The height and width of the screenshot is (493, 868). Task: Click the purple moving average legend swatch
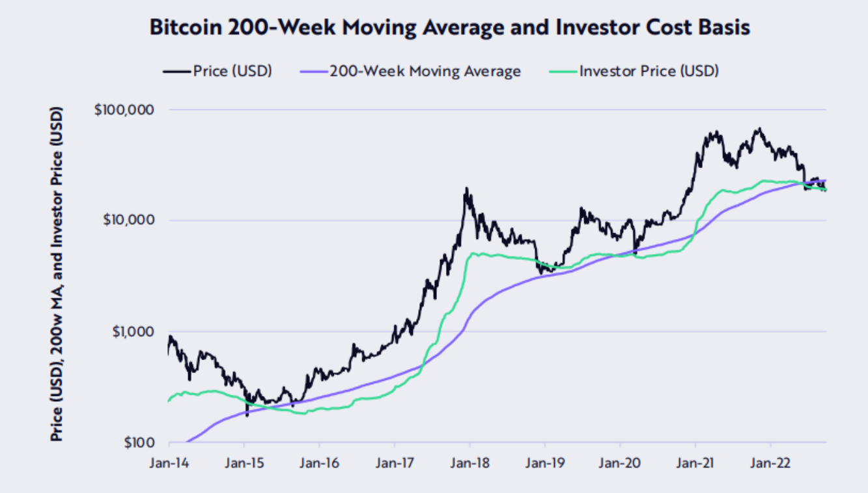pos(314,71)
